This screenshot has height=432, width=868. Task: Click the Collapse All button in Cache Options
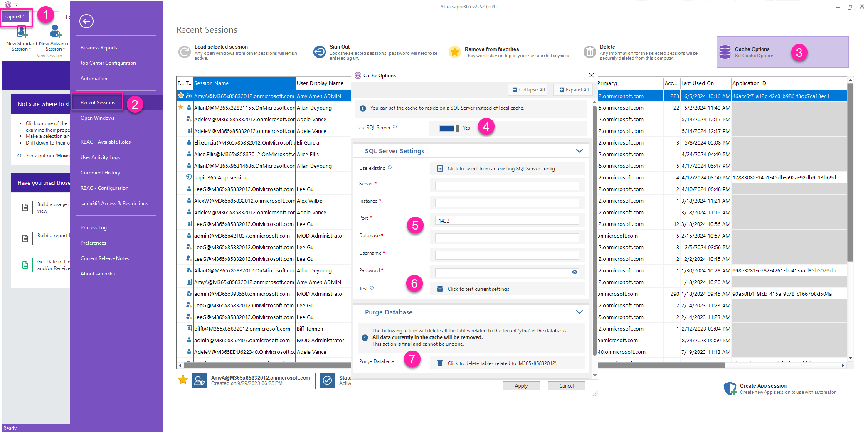click(528, 90)
